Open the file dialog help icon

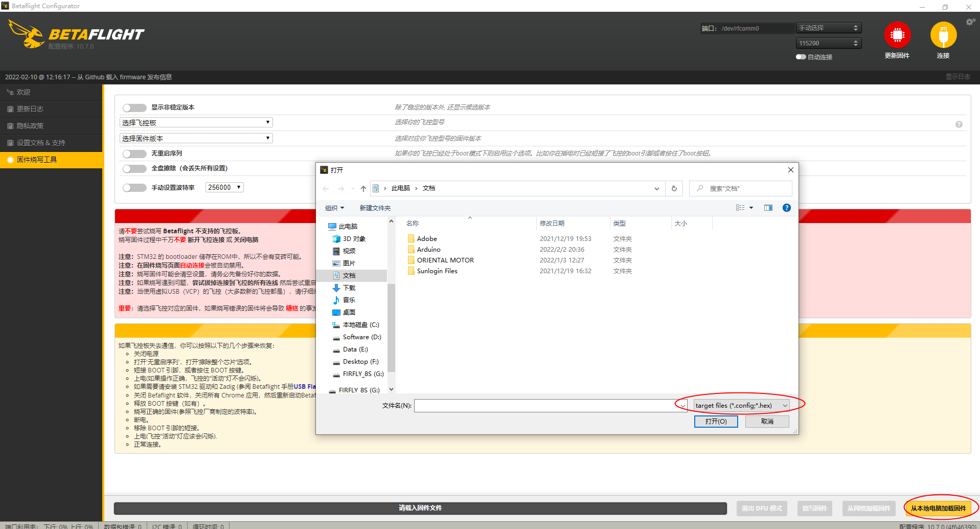click(787, 208)
